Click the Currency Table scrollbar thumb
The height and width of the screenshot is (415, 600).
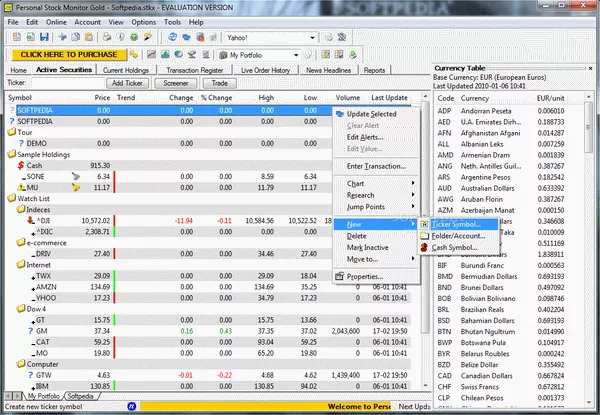(x=589, y=127)
